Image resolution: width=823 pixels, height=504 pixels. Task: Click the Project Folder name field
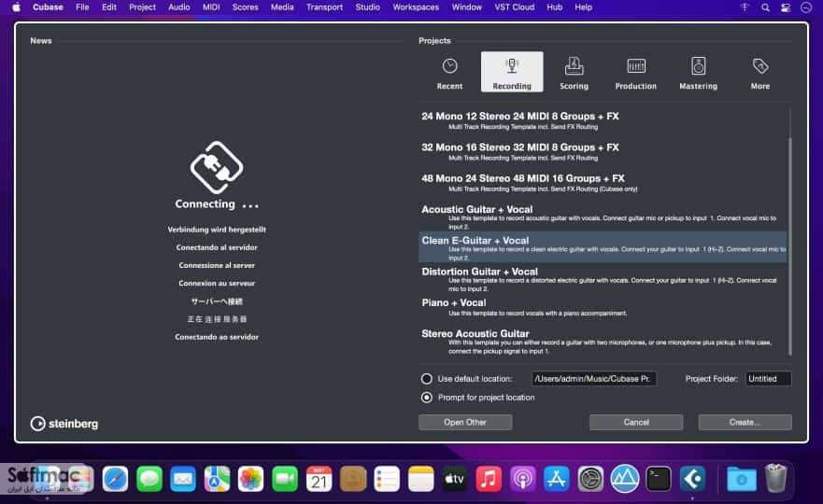768,379
